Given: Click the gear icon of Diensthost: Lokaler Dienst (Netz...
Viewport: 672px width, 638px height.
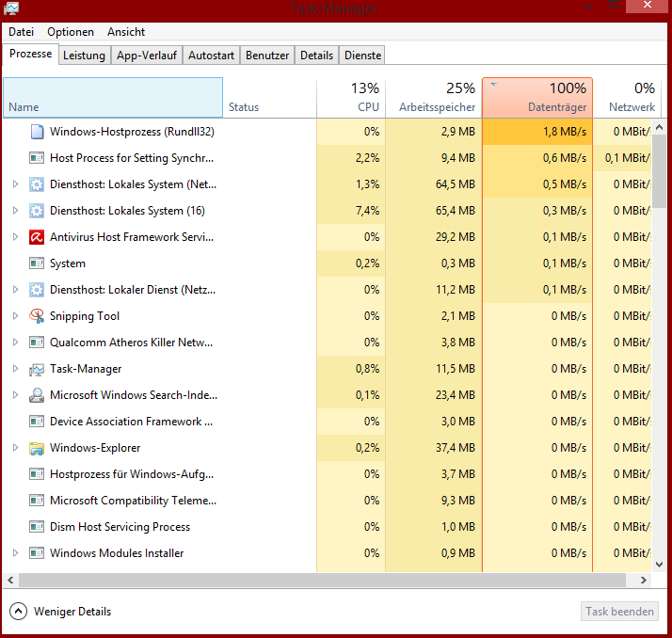Looking at the screenshot, I should point(37,290).
